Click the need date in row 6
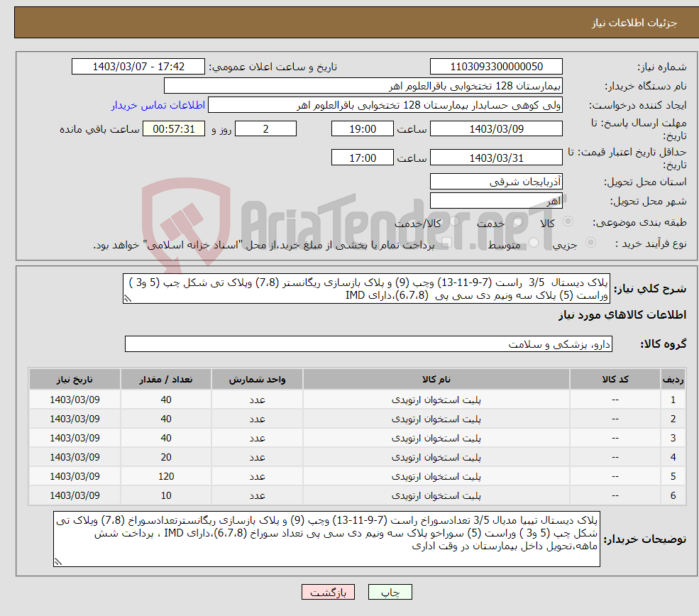Screen dimensions: 699x616 (75, 495)
